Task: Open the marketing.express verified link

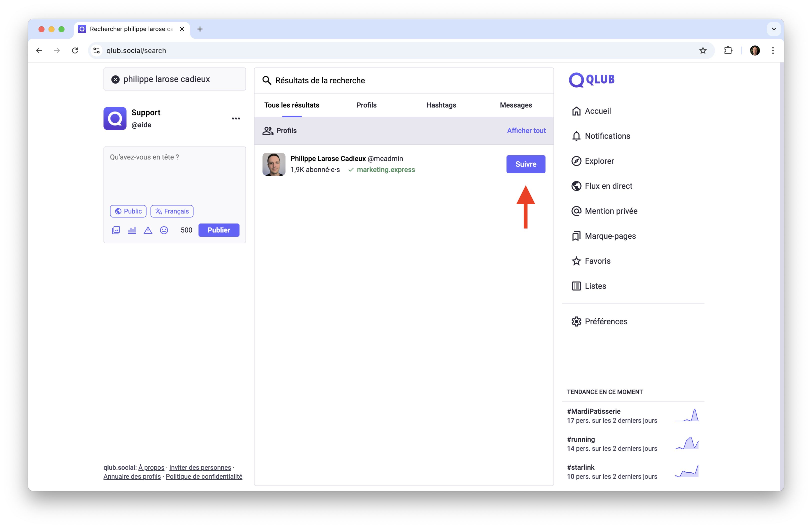Action: coord(386,170)
